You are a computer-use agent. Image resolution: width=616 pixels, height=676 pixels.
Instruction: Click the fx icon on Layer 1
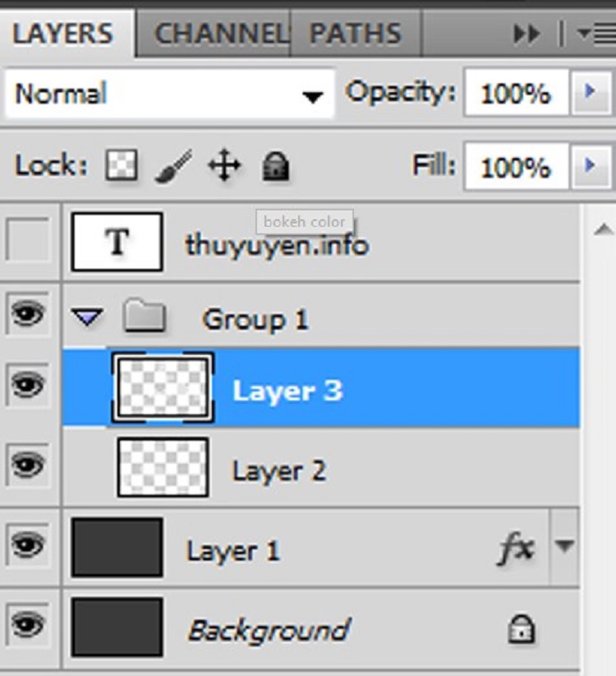(x=517, y=549)
